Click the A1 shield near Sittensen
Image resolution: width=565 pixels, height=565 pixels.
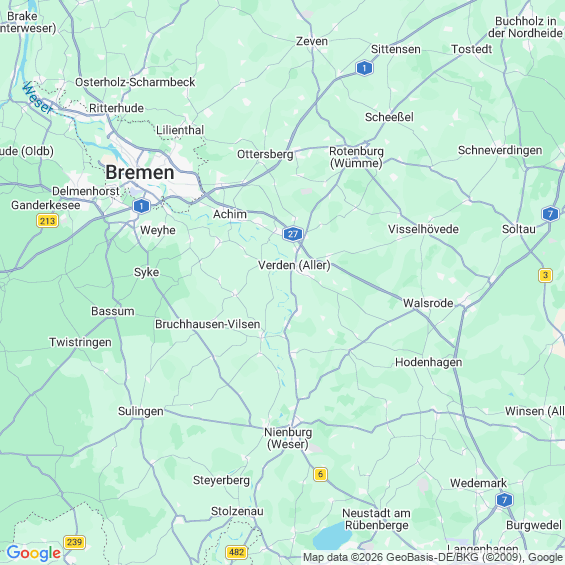pyautogui.click(x=364, y=68)
